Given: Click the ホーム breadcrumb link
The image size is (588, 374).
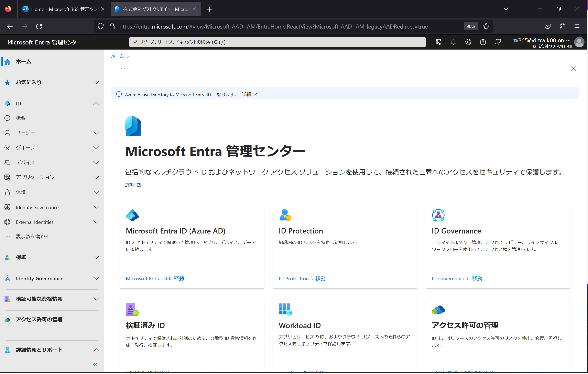Looking at the screenshot, I should [117, 56].
